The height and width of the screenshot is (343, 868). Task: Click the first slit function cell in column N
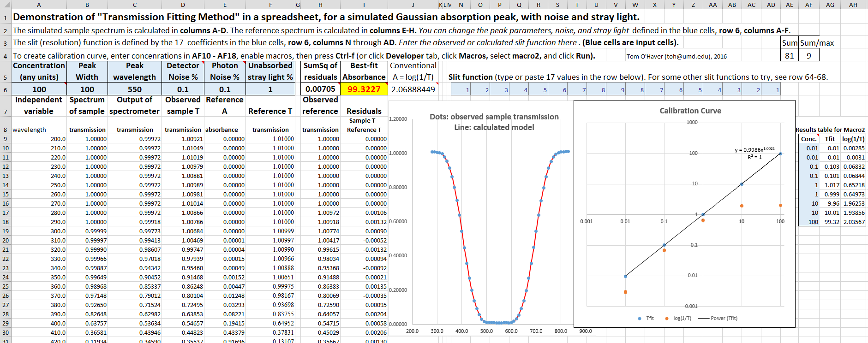pos(461,90)
